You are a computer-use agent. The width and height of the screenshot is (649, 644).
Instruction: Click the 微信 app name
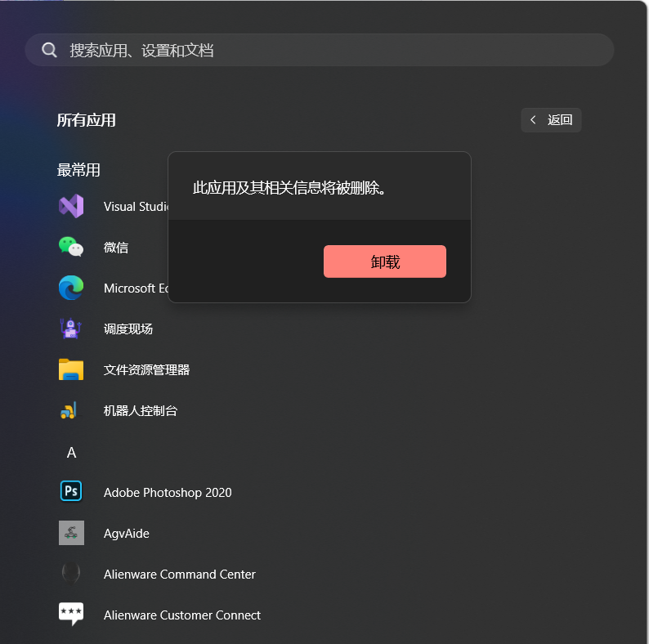[x=116, y=248]
